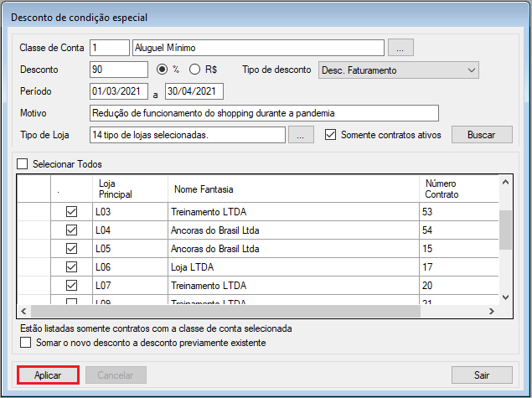Click the period start date field 01/03/2021
This screenshot has width=532, height=398.
(x=119, y=91)
